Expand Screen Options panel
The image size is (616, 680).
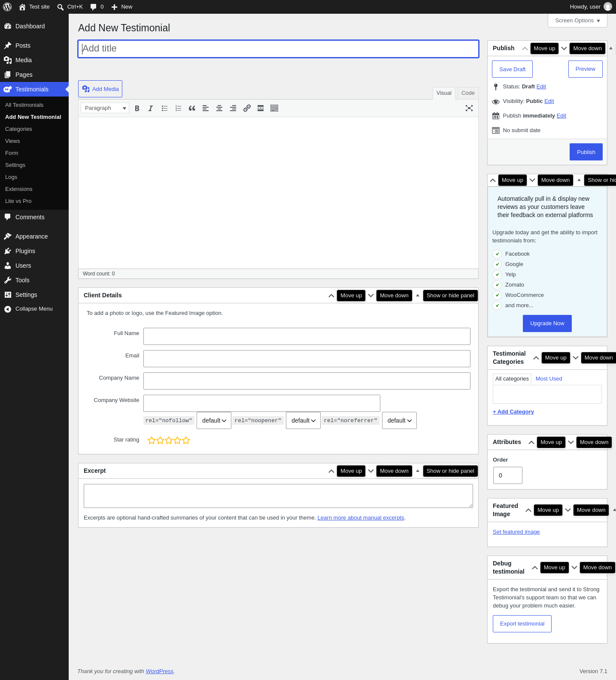pos(577,21)
